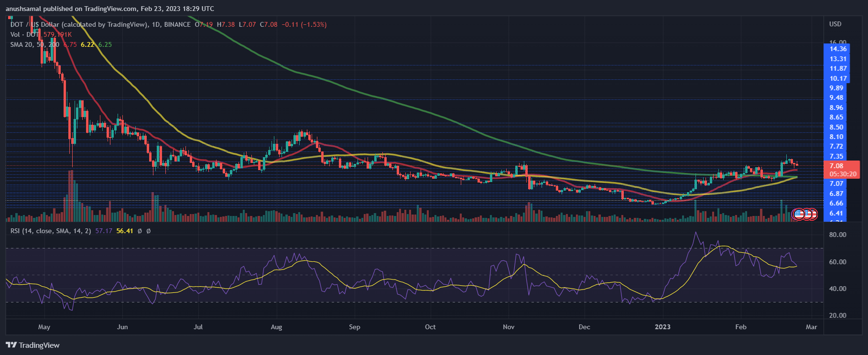Click the USD currency label on price axis

pyautogui.click(x=835, y=24)
